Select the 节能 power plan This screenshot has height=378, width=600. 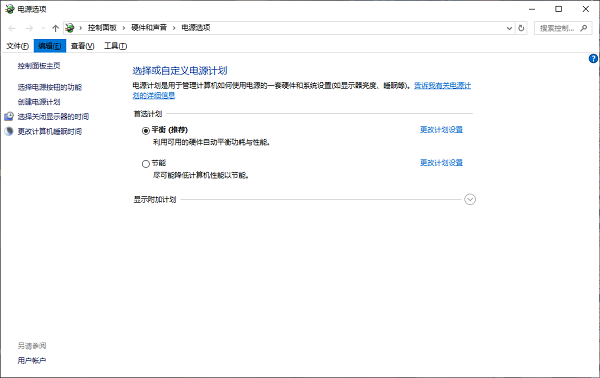point(146,164)
